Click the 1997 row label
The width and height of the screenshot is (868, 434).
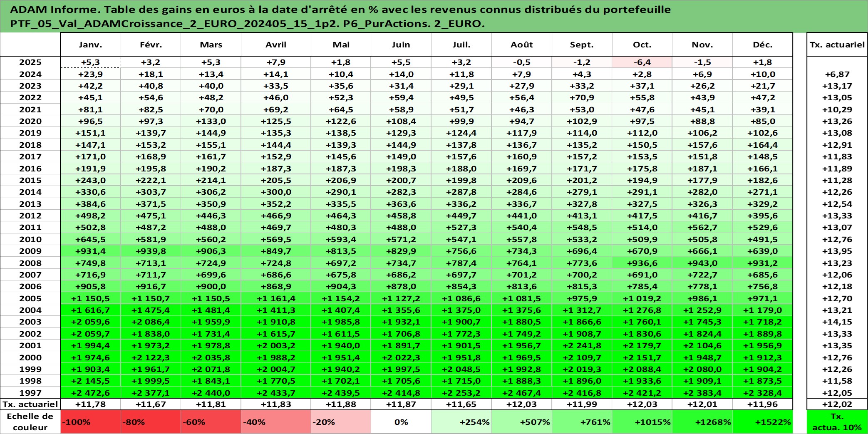click(30, 393)
